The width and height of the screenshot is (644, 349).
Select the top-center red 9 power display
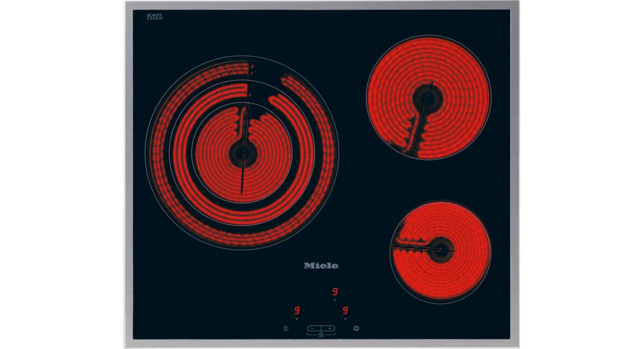(334, 292)
